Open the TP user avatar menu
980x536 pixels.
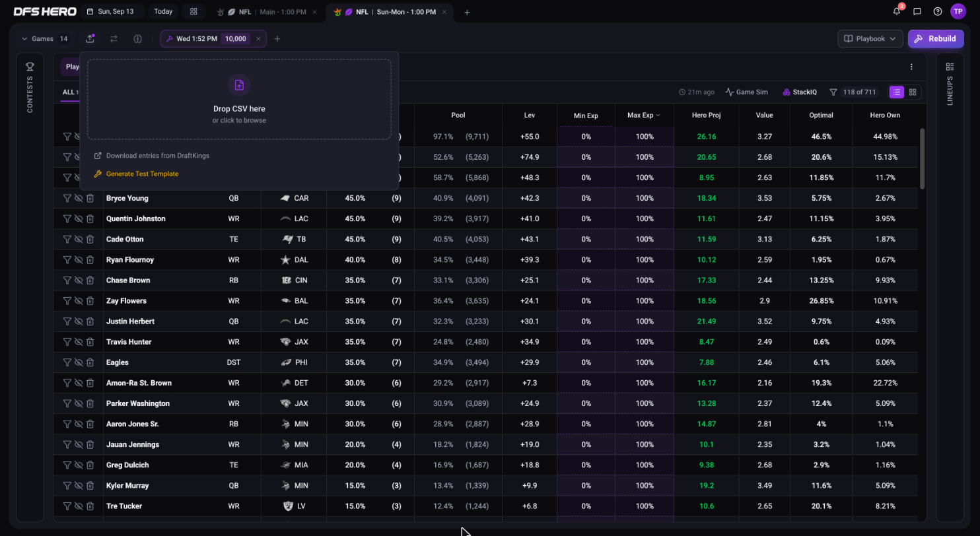tap(958, 11)
